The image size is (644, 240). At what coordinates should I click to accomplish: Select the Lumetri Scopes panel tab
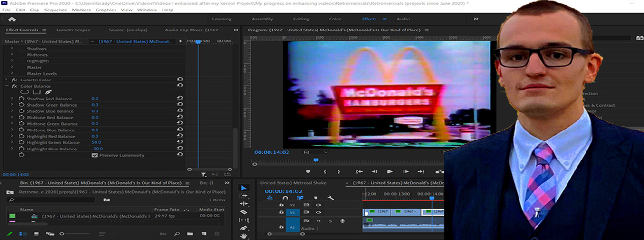click(73, 30)
